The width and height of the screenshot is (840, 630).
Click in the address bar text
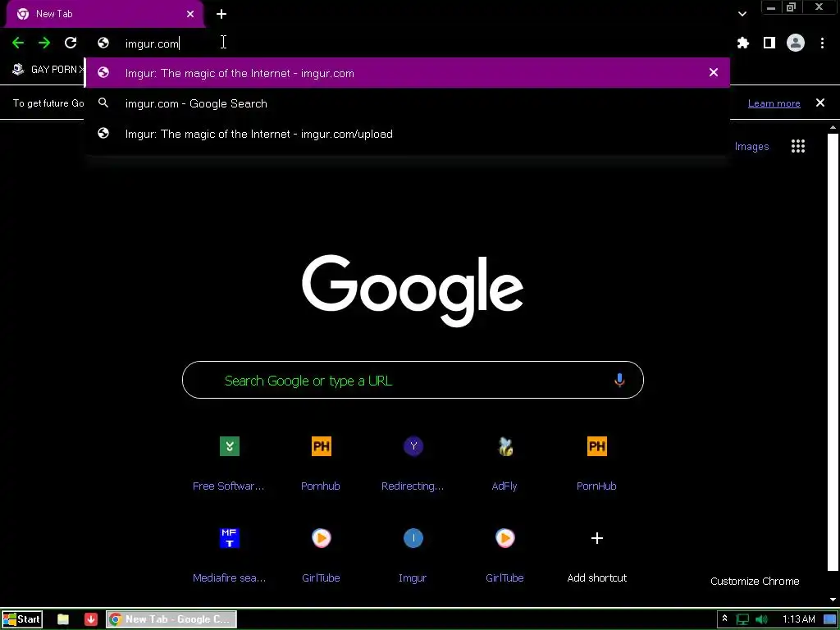(152, 43)
